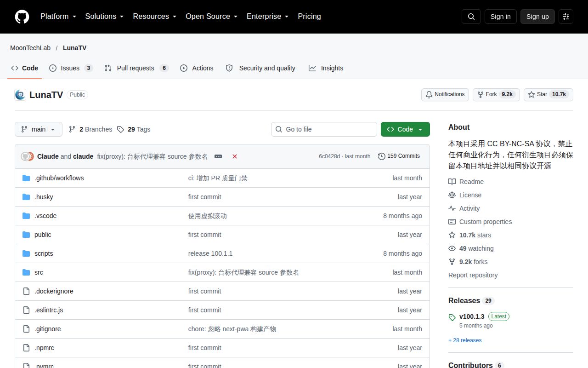The image size is (588, 368).
Task: Fork the LunaTV repository
Action: pyautogui.click(x=496, y=94)
